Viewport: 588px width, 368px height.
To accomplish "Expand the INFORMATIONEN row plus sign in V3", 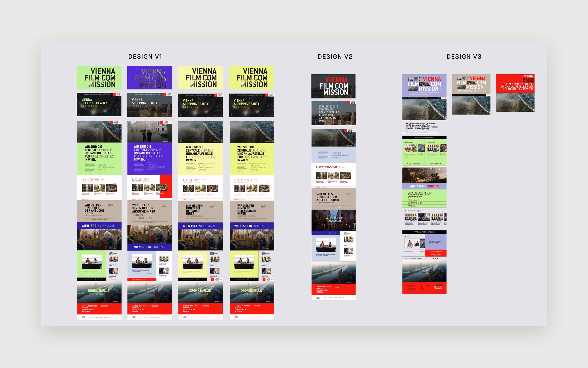I will tap(440, 203).
